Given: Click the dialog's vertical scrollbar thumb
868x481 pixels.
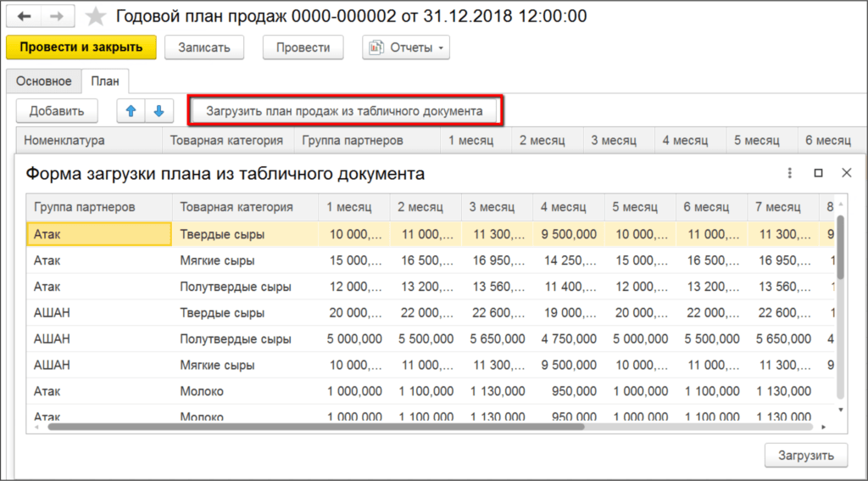Looking at the screenshot, I should 840,247.
